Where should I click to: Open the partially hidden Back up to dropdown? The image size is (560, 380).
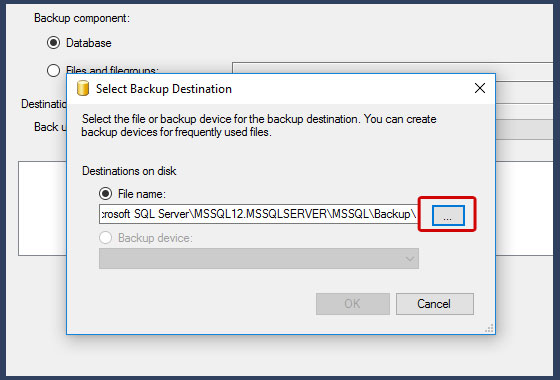click(524, 130)
